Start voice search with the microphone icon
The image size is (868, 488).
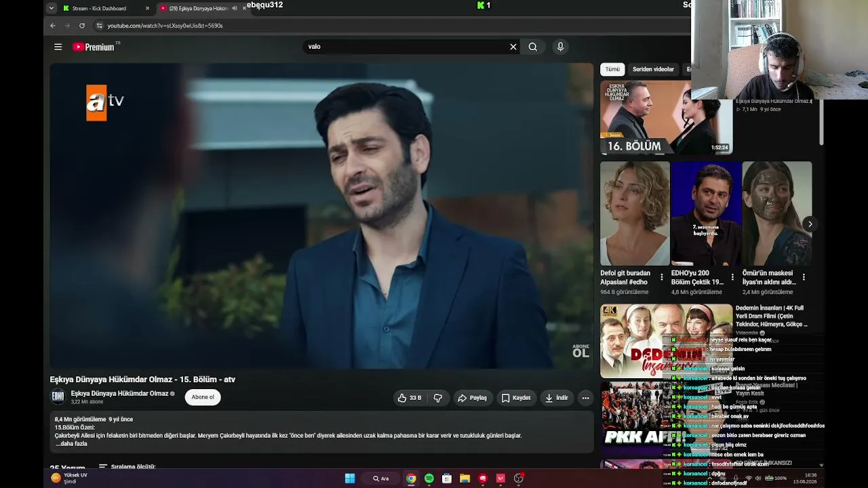pos(560,47)
